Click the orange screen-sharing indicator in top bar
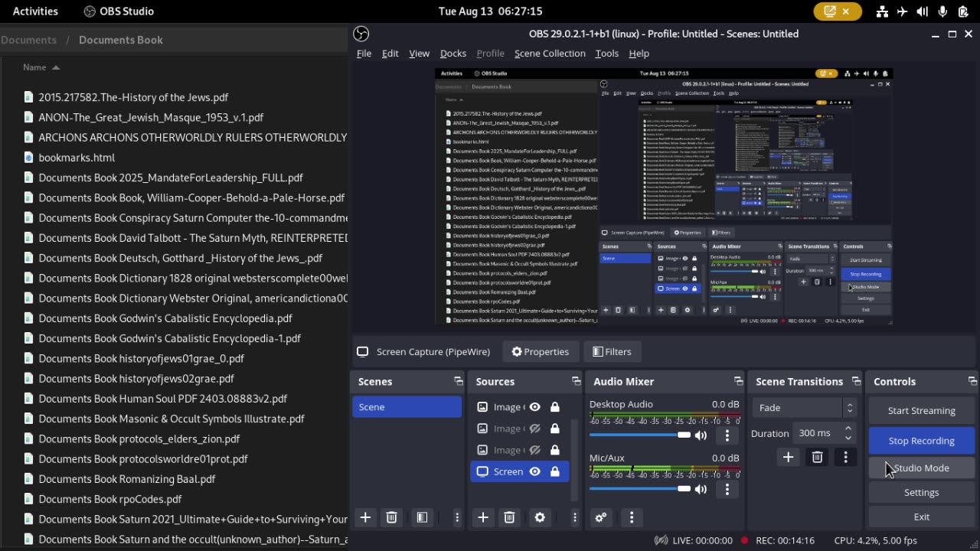 click(838, 11)
